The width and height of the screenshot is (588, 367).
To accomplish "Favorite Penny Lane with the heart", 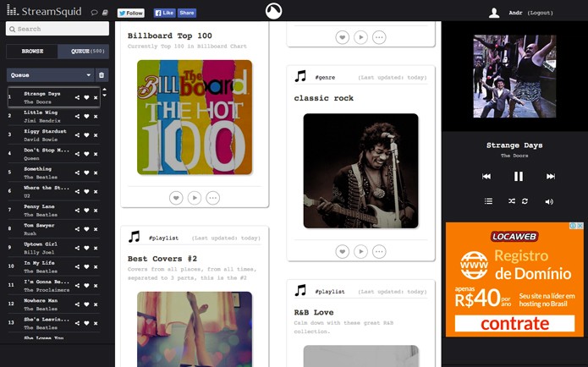I will click(86, 211).
